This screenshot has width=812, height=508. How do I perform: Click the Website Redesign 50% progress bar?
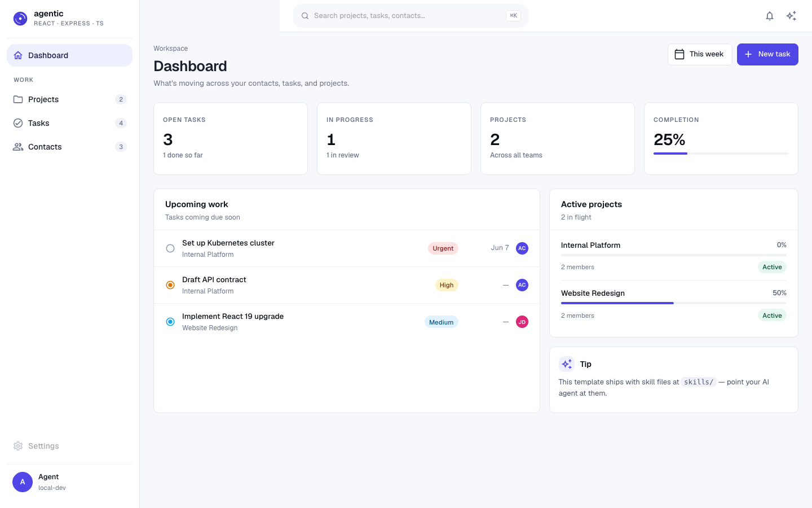pyautogui.click(x=674, y=303)
